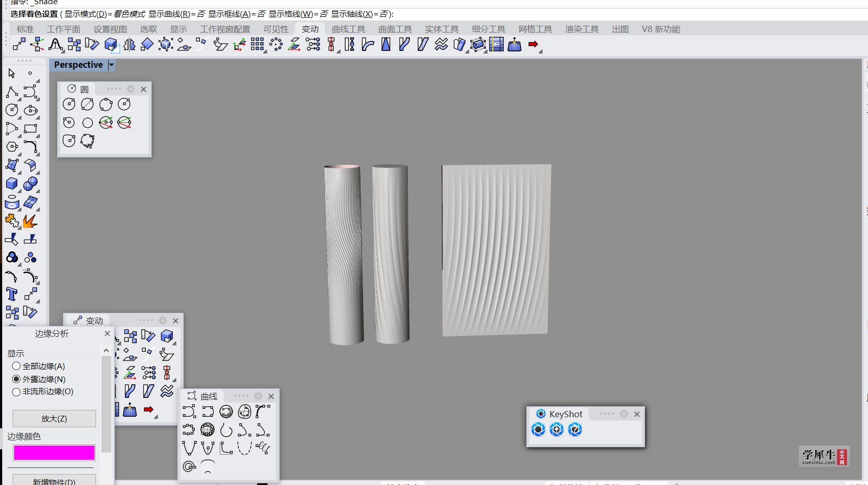Click the Boolean spheres icon in left sidebar
The width and height of the screenshot is (868, 485).
click(30, 184)
